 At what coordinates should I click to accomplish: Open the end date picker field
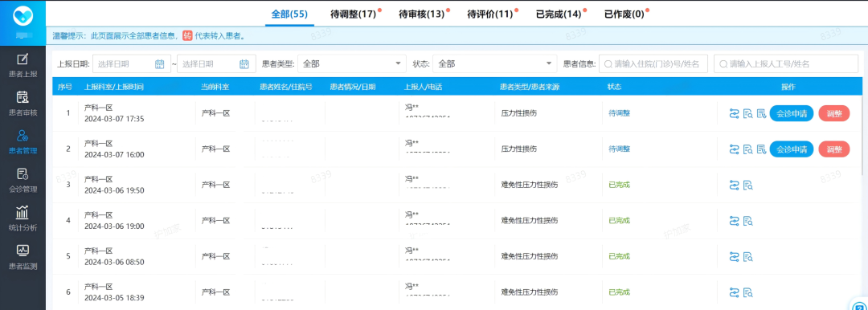click(x=216, y=63)
